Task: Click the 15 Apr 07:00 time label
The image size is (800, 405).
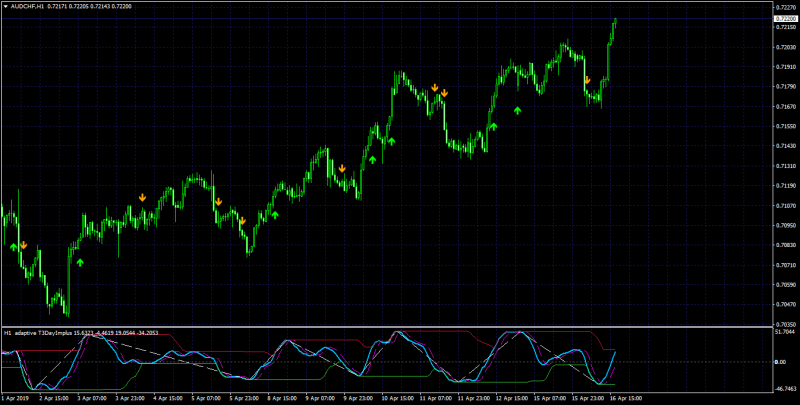Action: click(548, 398)
